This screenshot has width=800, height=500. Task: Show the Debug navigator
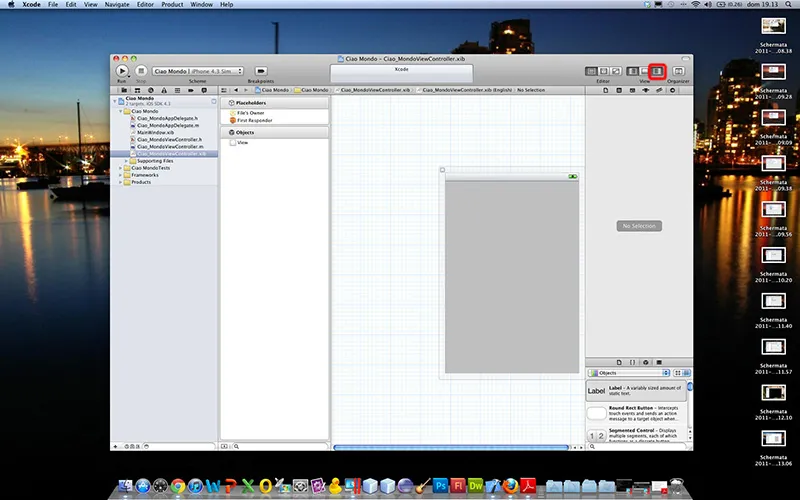177,90
